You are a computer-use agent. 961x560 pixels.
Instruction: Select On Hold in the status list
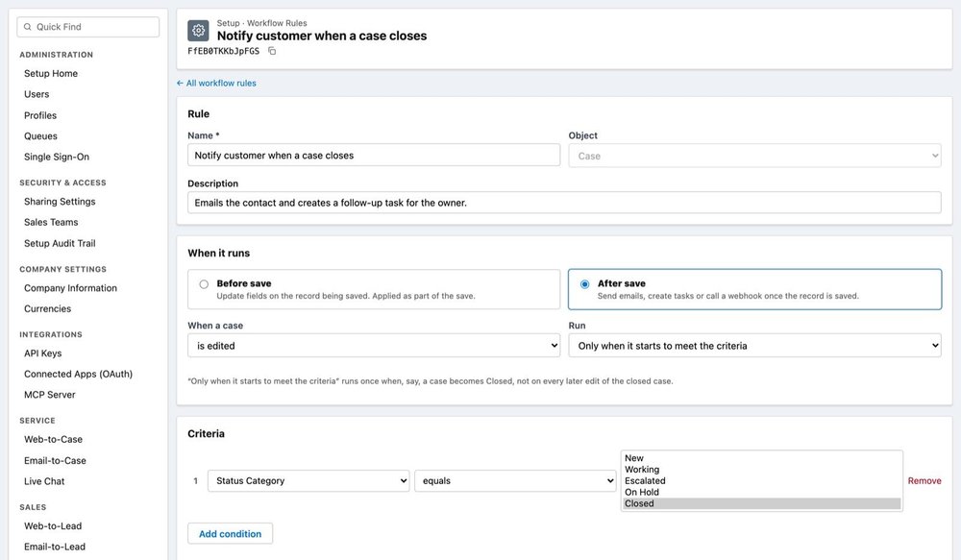tap(762, 492)
